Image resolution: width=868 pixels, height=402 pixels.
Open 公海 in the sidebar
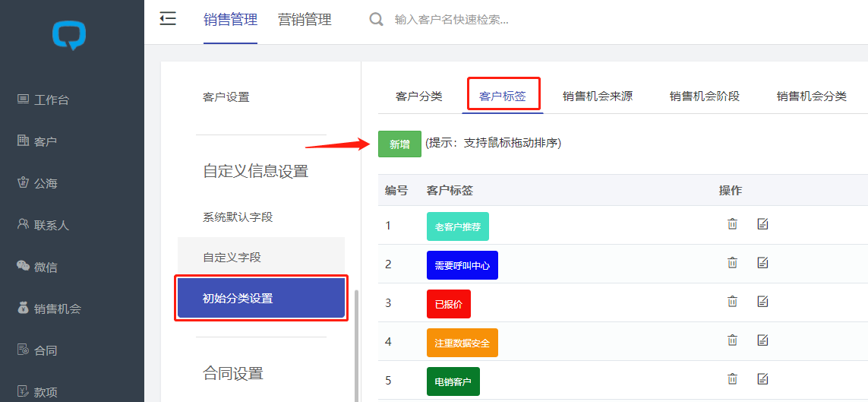pyautogui.click(x=37, y=183)
